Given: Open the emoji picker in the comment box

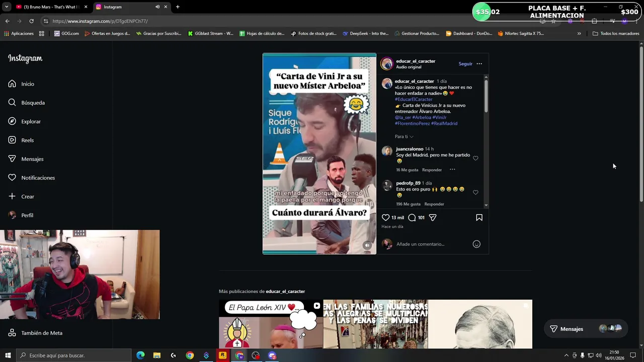Looking at the screenshot, I should [476, 244].
